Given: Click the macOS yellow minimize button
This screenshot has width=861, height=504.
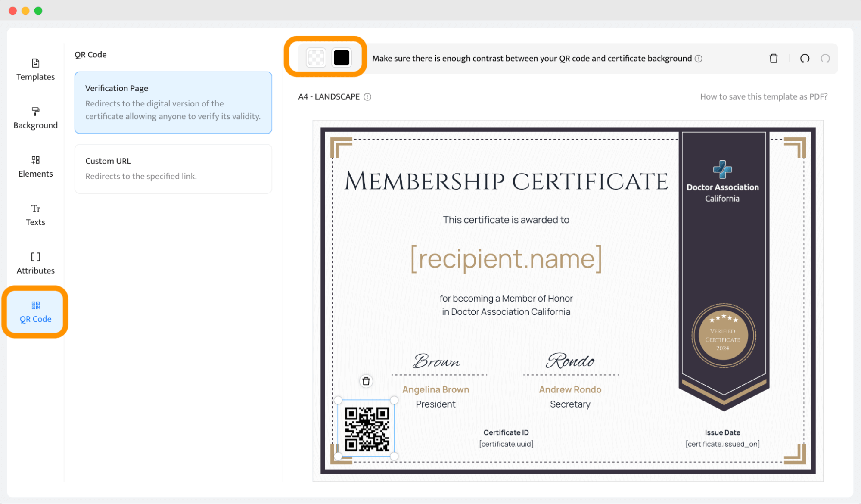Looking at the screenshot, I should [x=25, y=11].
